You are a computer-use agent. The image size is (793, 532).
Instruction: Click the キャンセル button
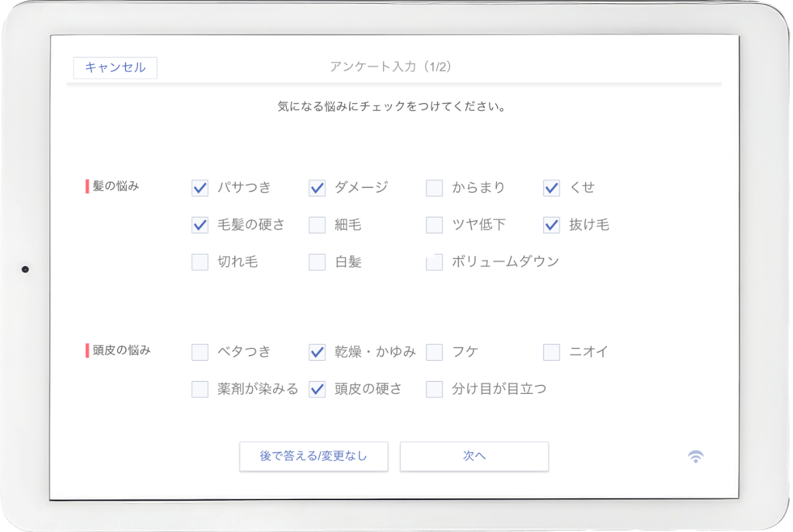[115, 67]
